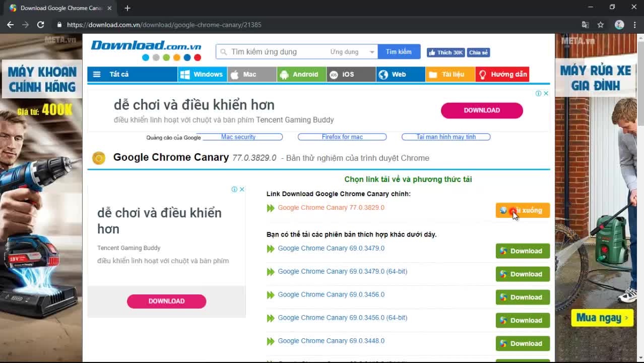Download Chrome Canary 69.0.3448.0 with its green button

pyautogui.click(x=523, y=344)
